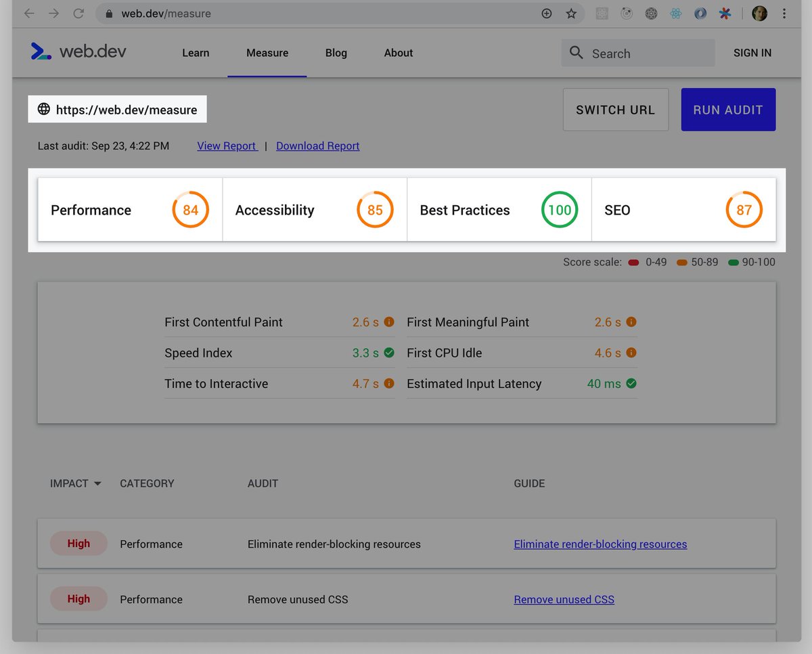Click the green check next to Estimated Input Latency
The image size is (812, 654).
pos(631,383)
